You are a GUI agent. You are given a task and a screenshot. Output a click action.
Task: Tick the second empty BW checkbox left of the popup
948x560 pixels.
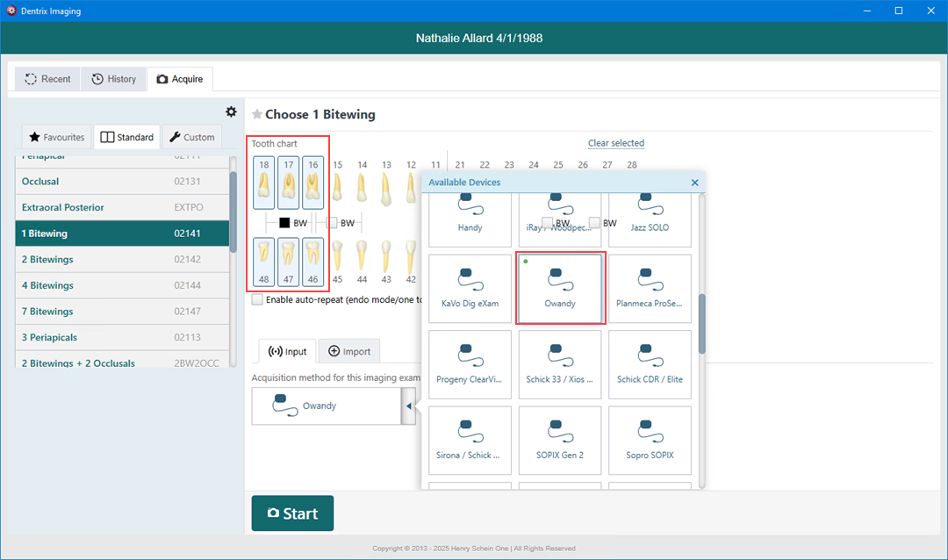click(332, 223)
